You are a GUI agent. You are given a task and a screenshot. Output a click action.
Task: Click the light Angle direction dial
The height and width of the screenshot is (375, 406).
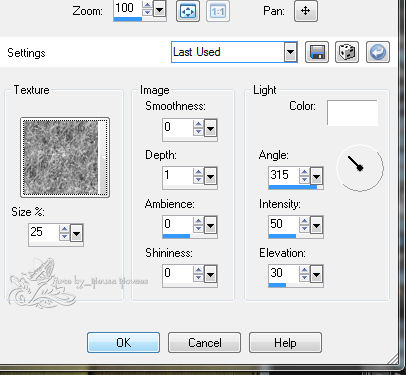360,168
